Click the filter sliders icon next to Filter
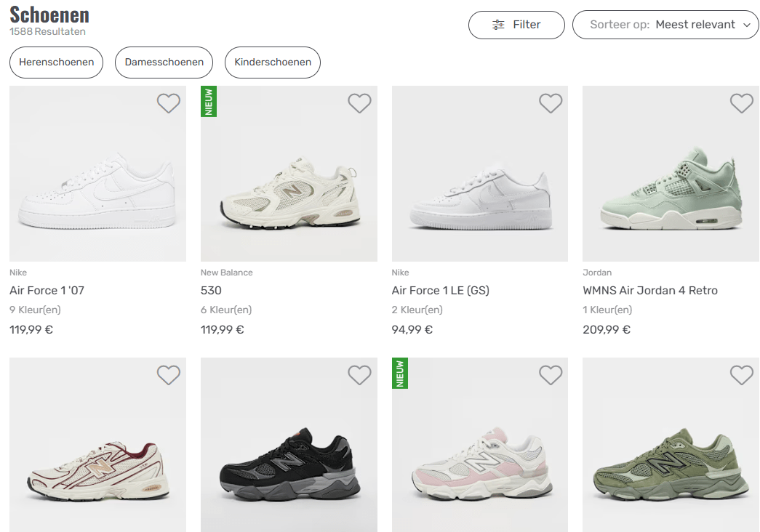This screenshot has width=760, height=532. [x=498, y=24]
